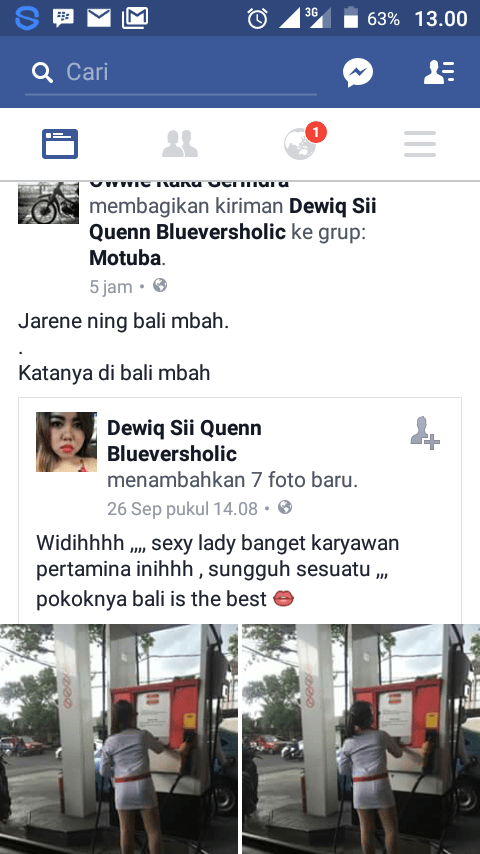Open Dewiq Sii Quenn Bluversholic profile name in shared post
Screen dimensions: 480x854
pos(184,441)
